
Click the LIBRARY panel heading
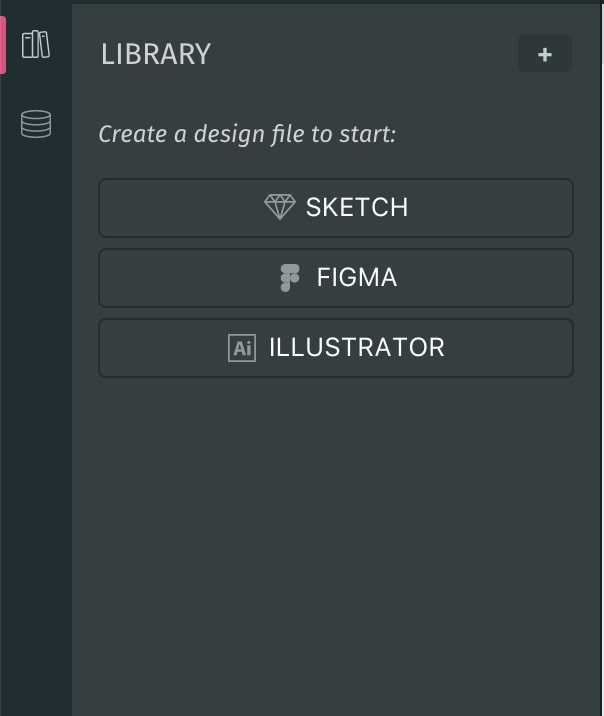click(156, 54)
